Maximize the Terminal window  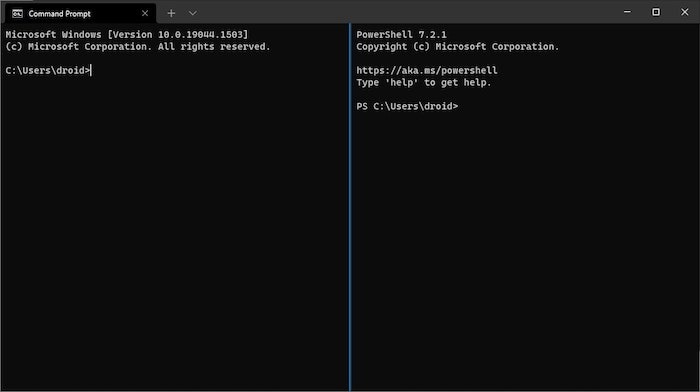(656, 12)
